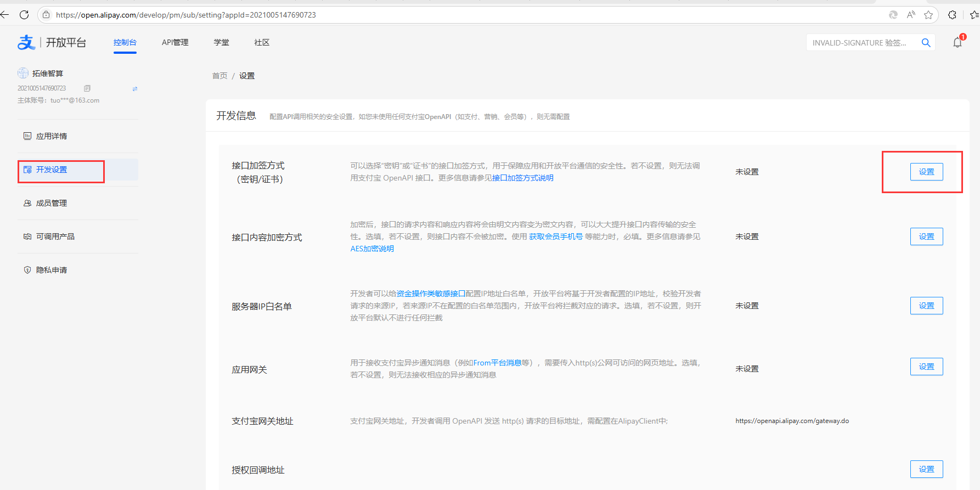
Task: Click the 支付宝网关地址 label
Action: 262,421
